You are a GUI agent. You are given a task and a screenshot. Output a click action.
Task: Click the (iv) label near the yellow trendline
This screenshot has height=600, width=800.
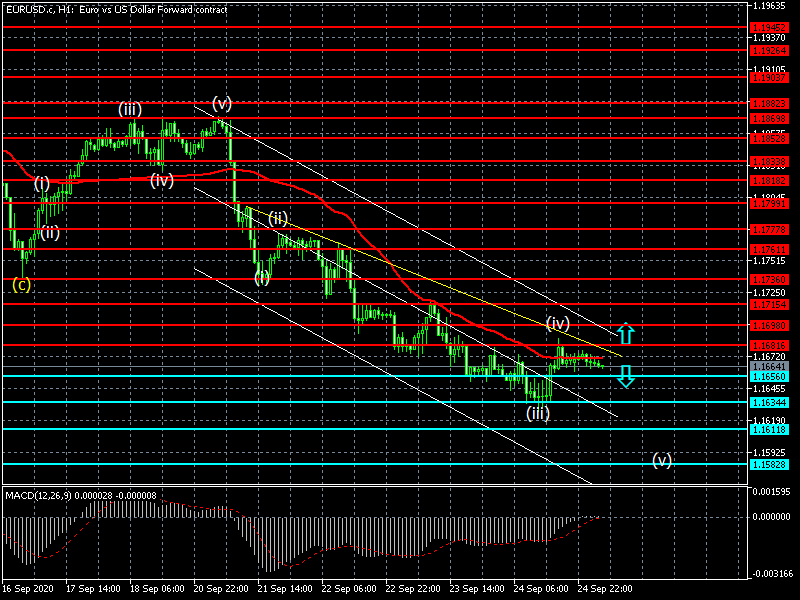[x=558, y=323]
